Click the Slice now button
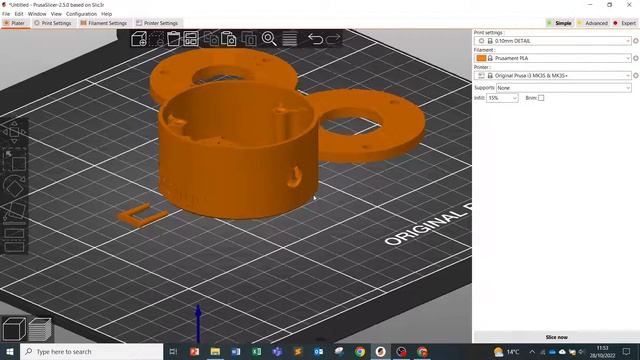Viewport: 640px width, 360px height. click(556, 337)
